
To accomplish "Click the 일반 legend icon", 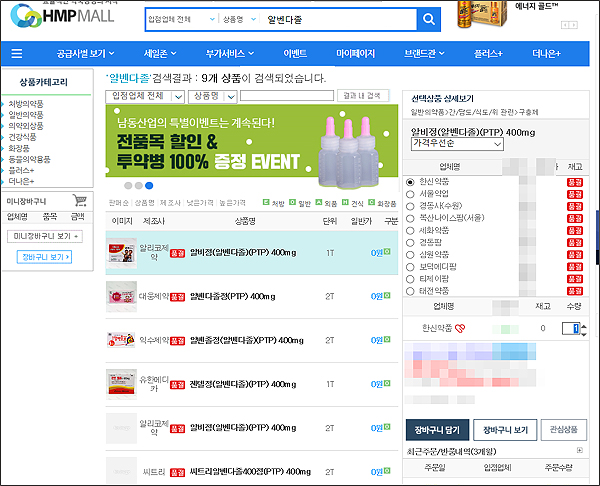I will [x=292, y=202].
